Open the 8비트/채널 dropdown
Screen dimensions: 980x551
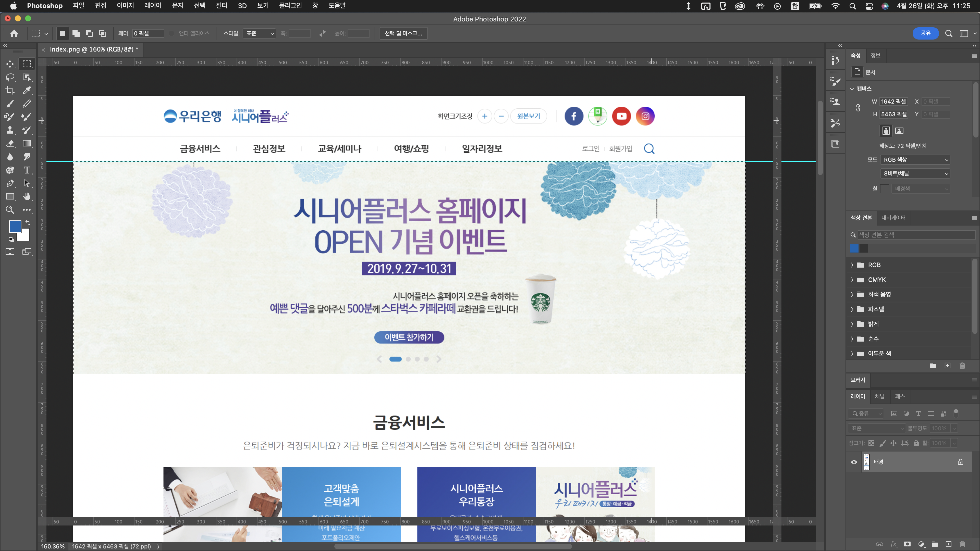pyautogui.click(x=915, y=173)
